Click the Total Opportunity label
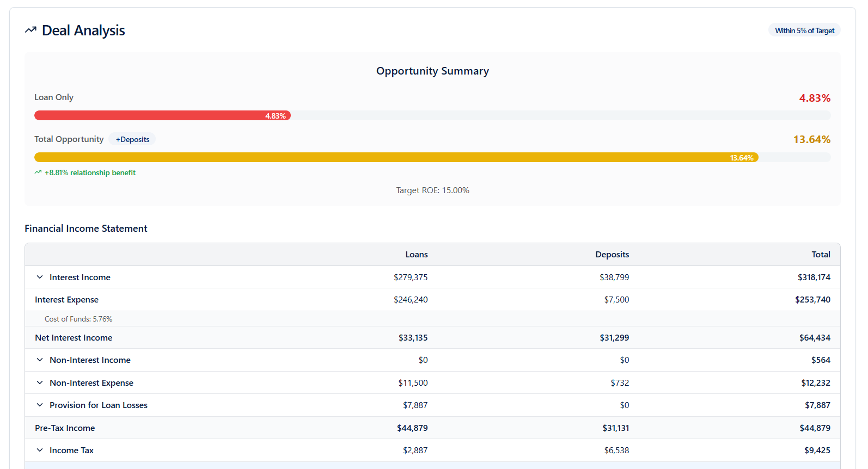Image resolution: width=868 pixels, height=469 pixels. (69, 139)
